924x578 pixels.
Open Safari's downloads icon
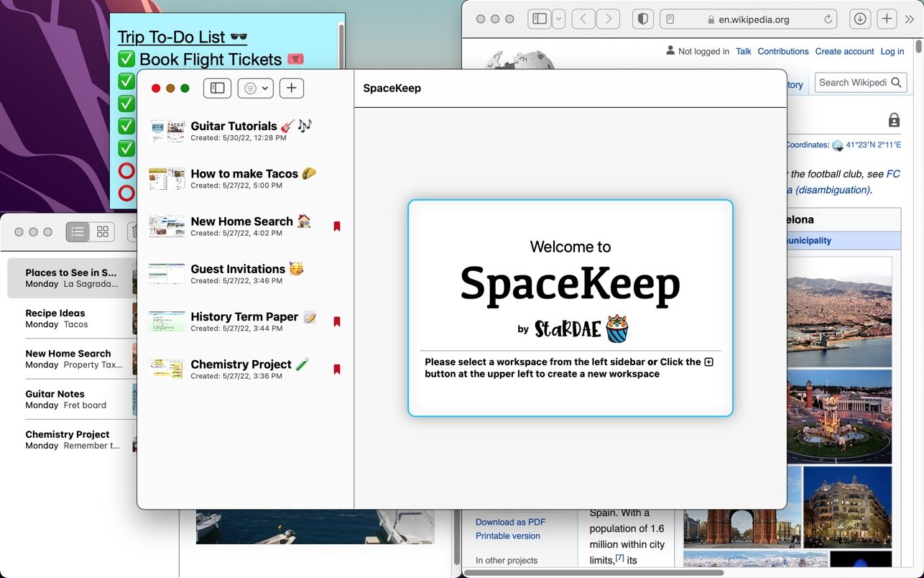tap(859, 19)
